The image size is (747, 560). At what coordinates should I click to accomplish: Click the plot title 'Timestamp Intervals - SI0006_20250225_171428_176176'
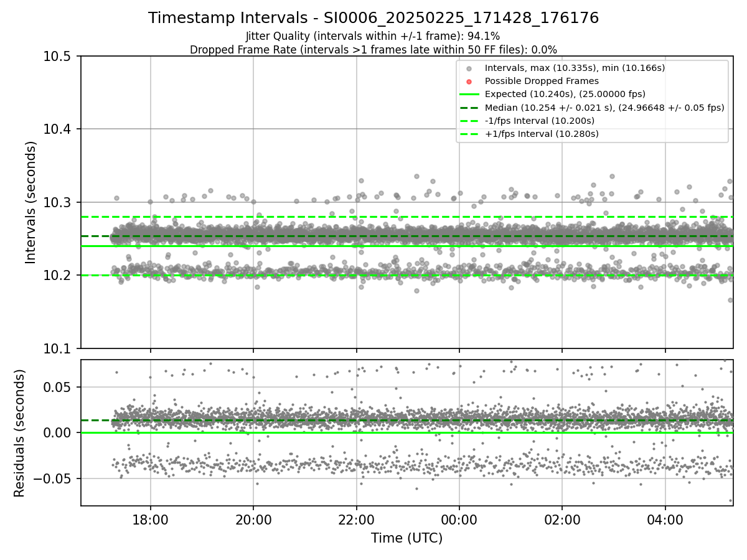coord(374,18)
